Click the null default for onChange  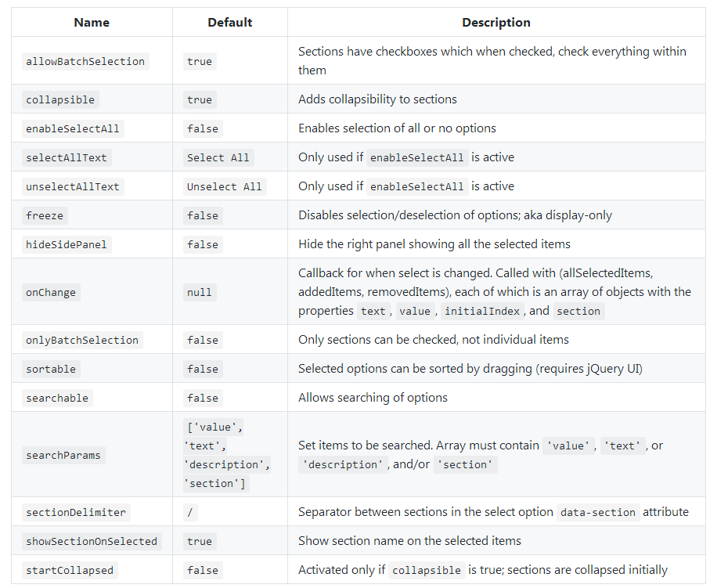(199, 292)
